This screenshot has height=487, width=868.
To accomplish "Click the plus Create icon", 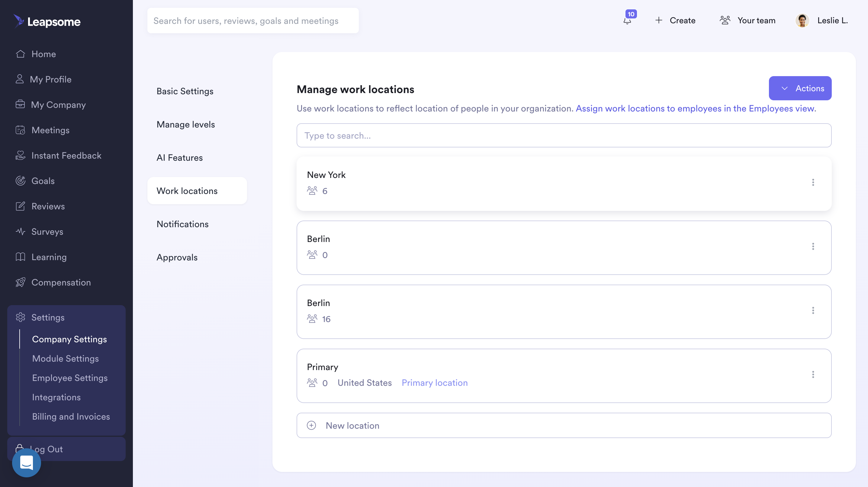I will (659, 20).
